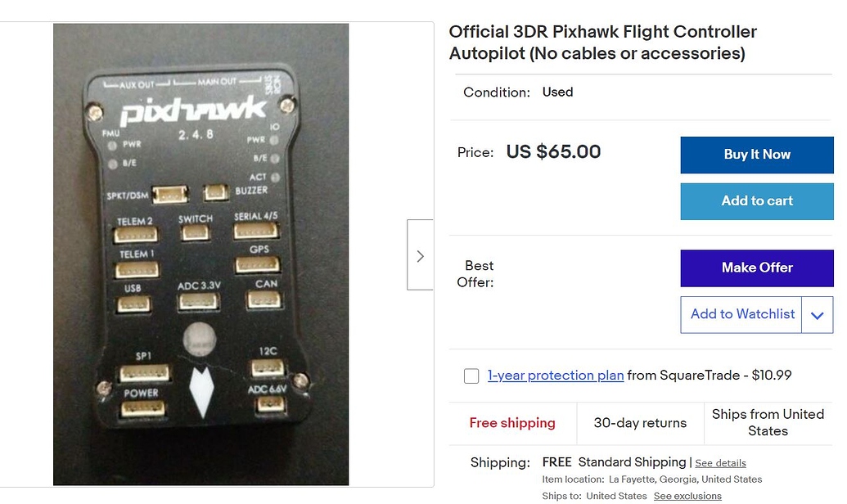The height and width of the screenshot is (504, 847).
Task: Add the Pixhawk controller to cart
Action: point(755,201)
